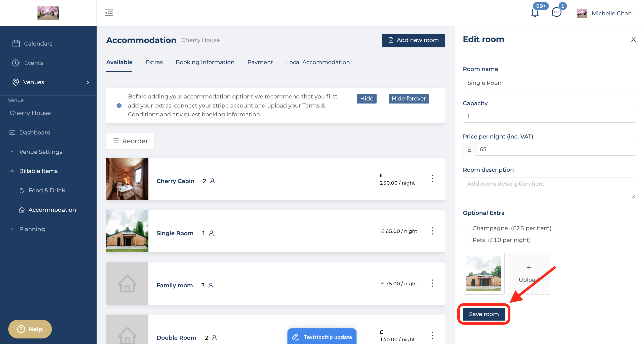
Task: Select Cherry House venue in the sidebar
Action: [x=30, y=113]
